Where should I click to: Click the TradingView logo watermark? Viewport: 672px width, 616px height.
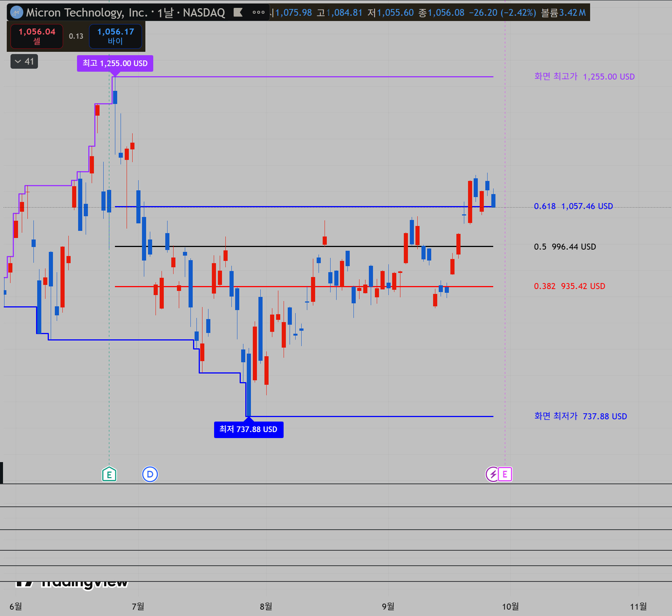71,583
